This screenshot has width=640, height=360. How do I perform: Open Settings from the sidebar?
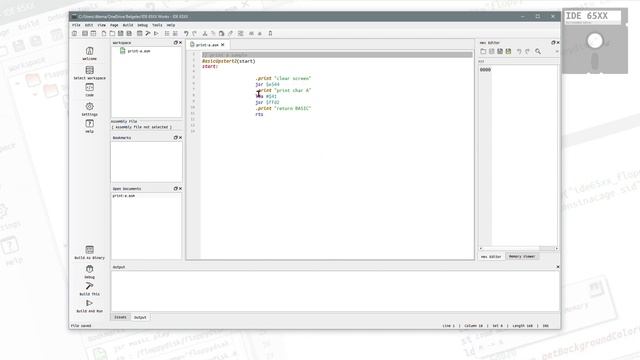click(89, 109)
